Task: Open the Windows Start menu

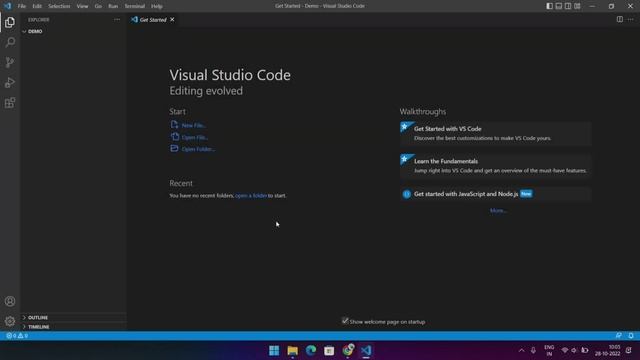Action: coord(274,350)
